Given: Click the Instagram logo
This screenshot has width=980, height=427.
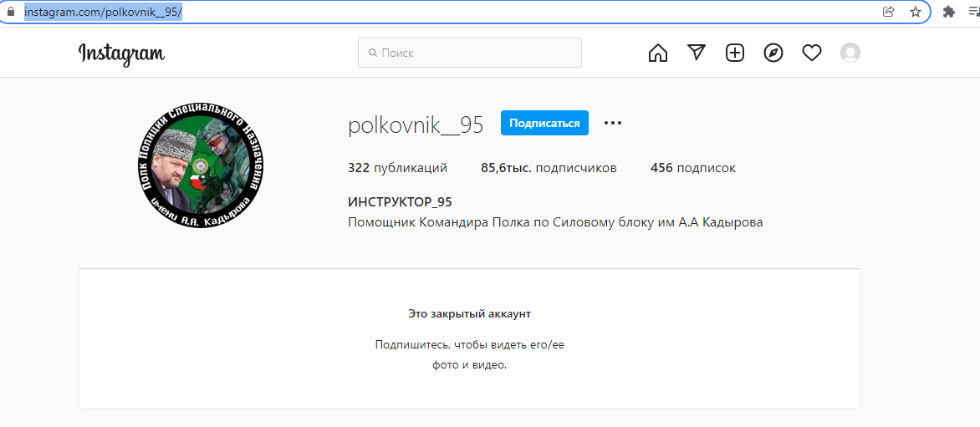Looking at the screenshot, I should pos(121,54).
